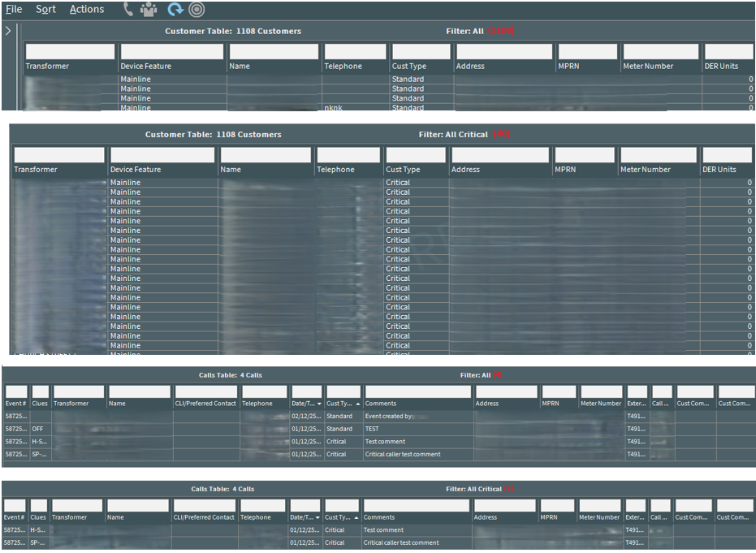Click Comments filter field in All Critical Calls Table
Screen dimensions: 756x553
click(x=416, y=505)
